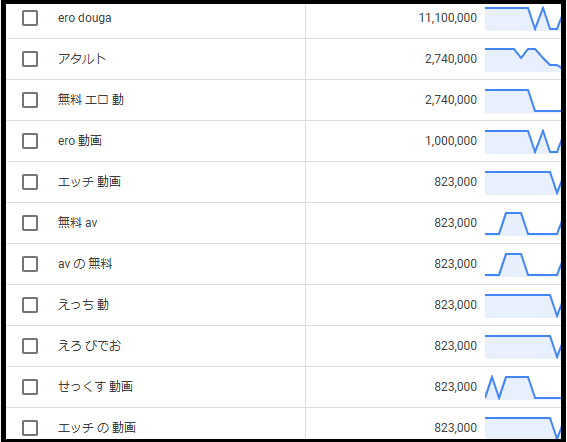
Task: Tick the av の 無料 checkbox
Action: tap(30, 264)
